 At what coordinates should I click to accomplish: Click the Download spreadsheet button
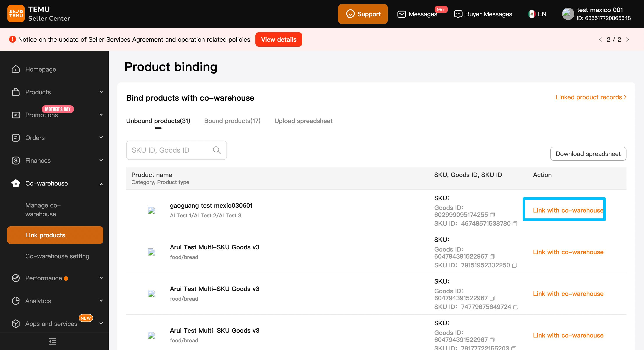(x=588, y=154)
